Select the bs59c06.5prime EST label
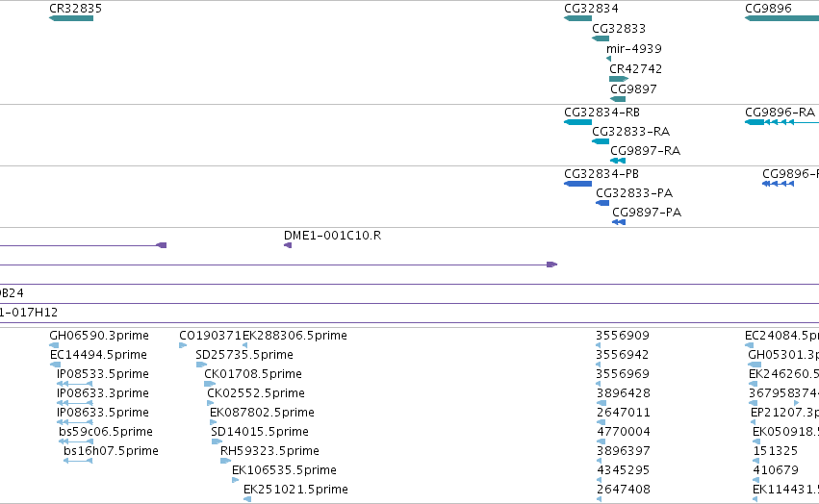819x504 pixels. click(x=106, y=432)
